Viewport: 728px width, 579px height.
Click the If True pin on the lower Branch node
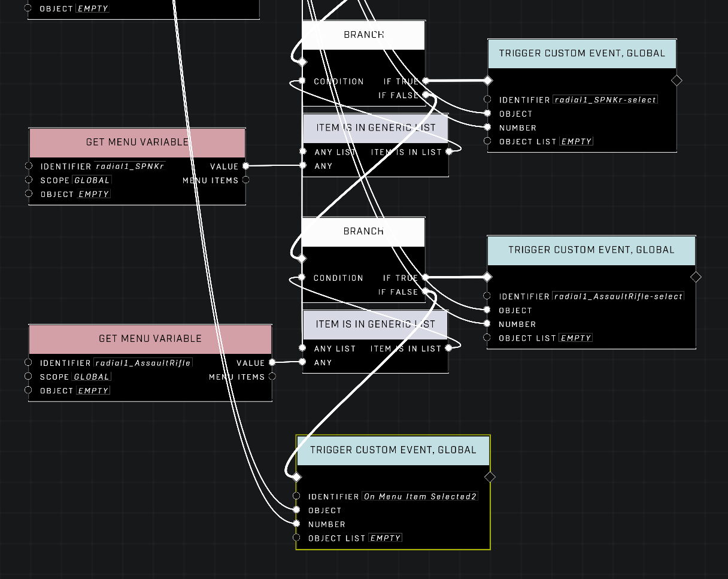(x=425, y=277)
